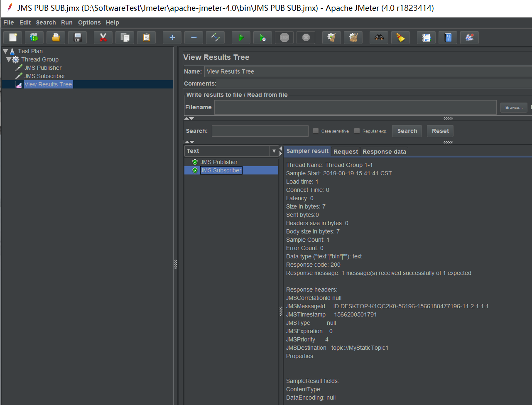
Task: Click the Toggle enable/disable icon
Action: tap(216, 37)
